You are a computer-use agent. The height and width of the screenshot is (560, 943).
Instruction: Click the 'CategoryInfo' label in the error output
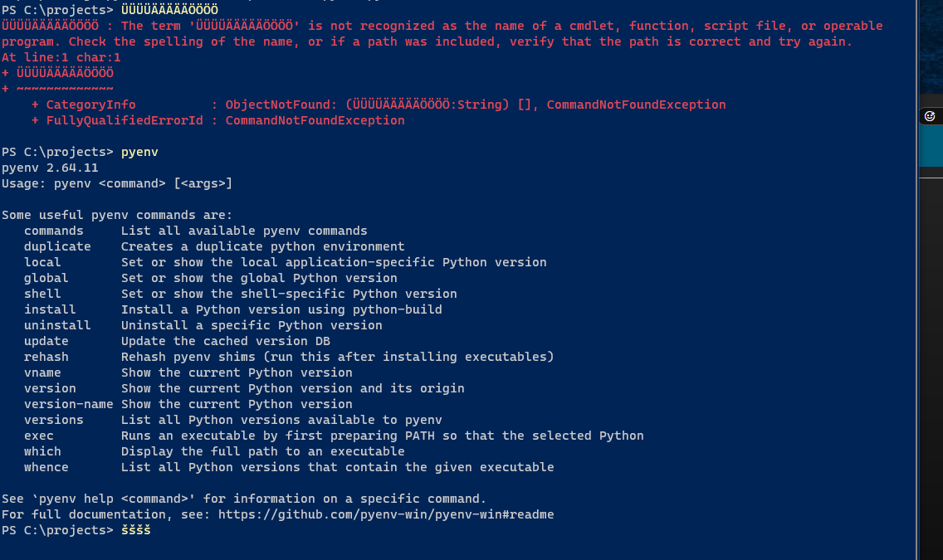click(x=90, y=105)
